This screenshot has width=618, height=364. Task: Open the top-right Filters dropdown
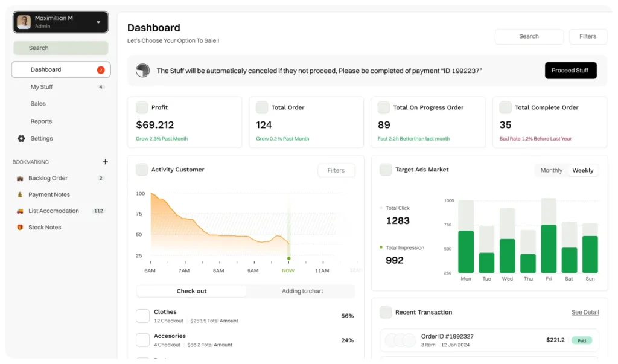click(x=587, y=37)
